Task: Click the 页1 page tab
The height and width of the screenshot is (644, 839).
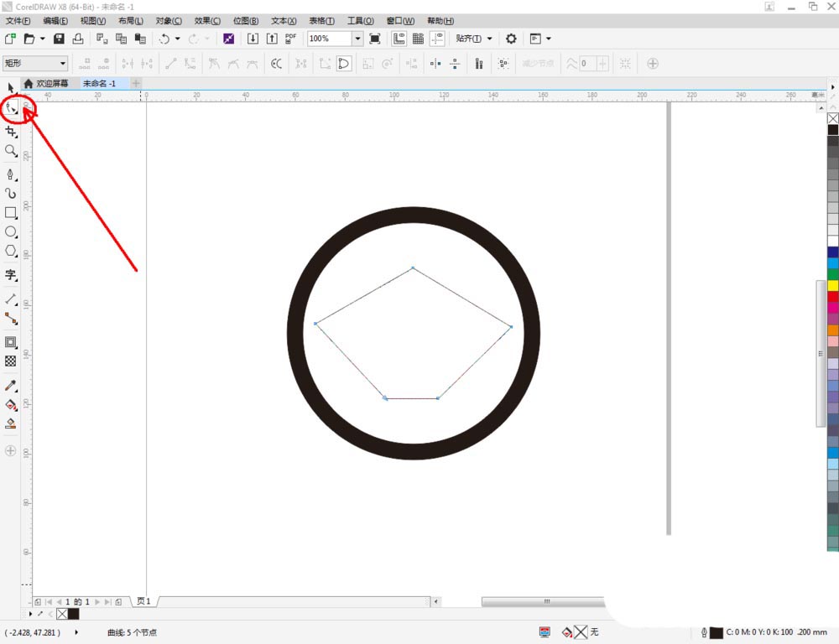Action: pyautogui.click(x=143, y=601)
